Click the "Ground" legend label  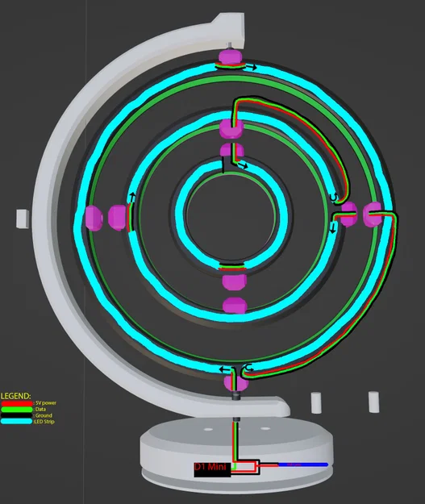[x=44, y=415]
